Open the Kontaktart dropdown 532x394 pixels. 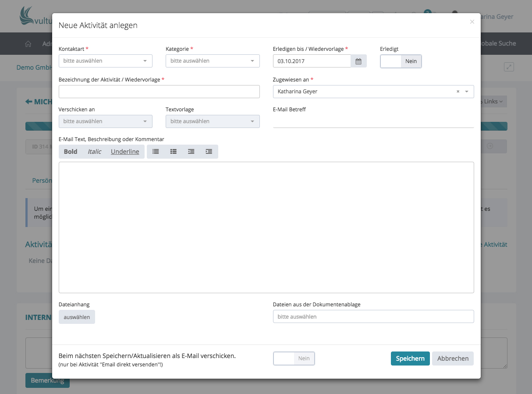click(105, 61)
